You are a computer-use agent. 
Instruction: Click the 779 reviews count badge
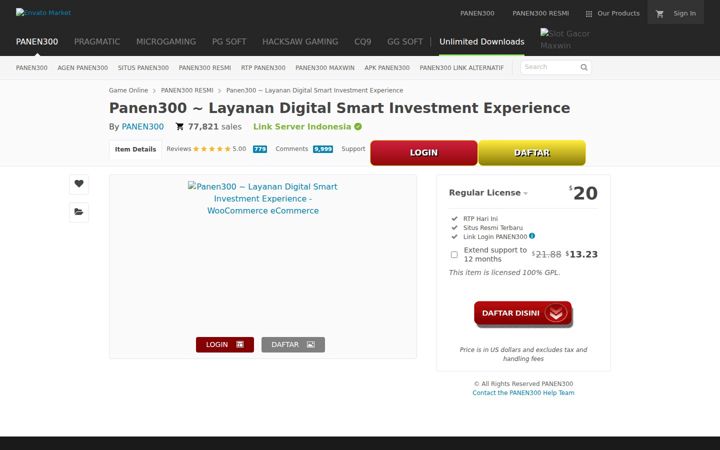click(x=260, y=149)
